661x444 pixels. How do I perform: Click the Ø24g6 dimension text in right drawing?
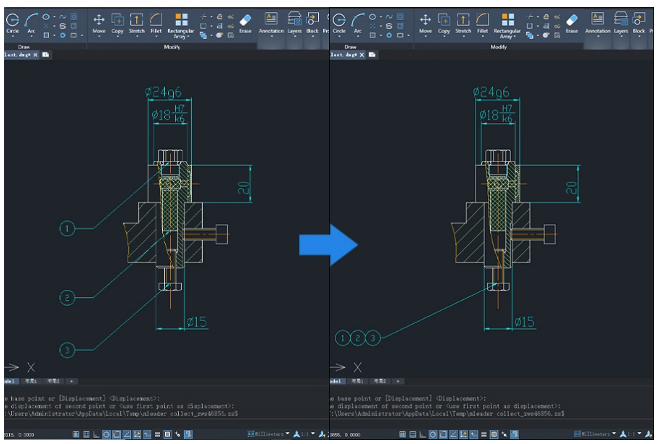[491, 92]
